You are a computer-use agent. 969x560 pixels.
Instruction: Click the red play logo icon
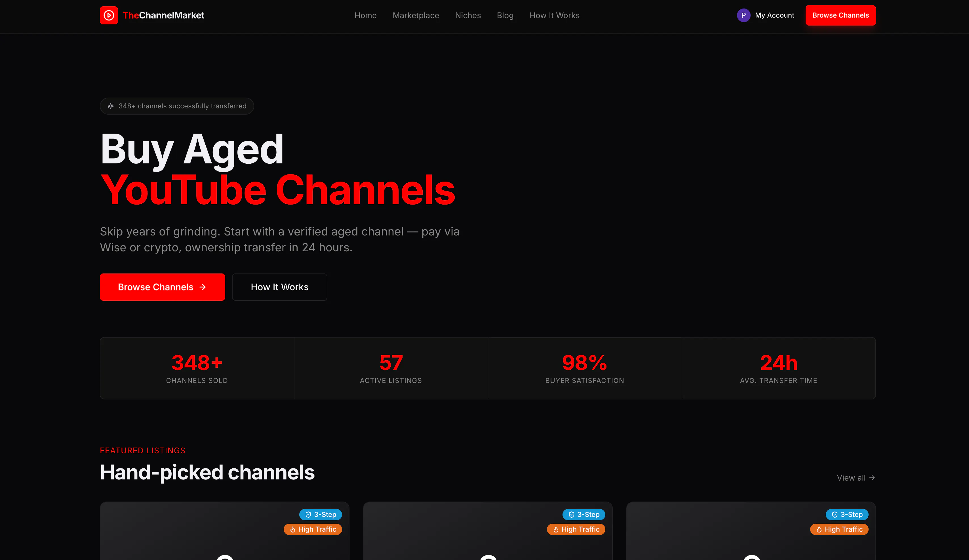tap(109, 15)
